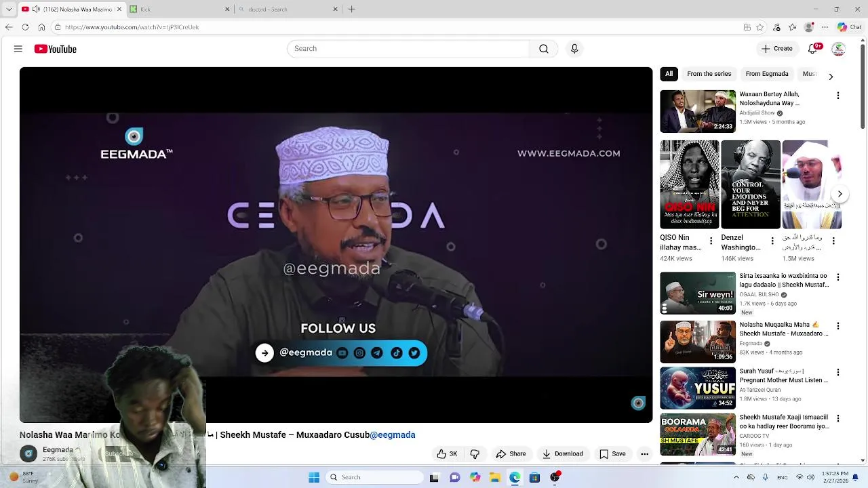Dislike the video with thumbs down
868x488 pixels.
pyautogui.click(x=475, y=454)
